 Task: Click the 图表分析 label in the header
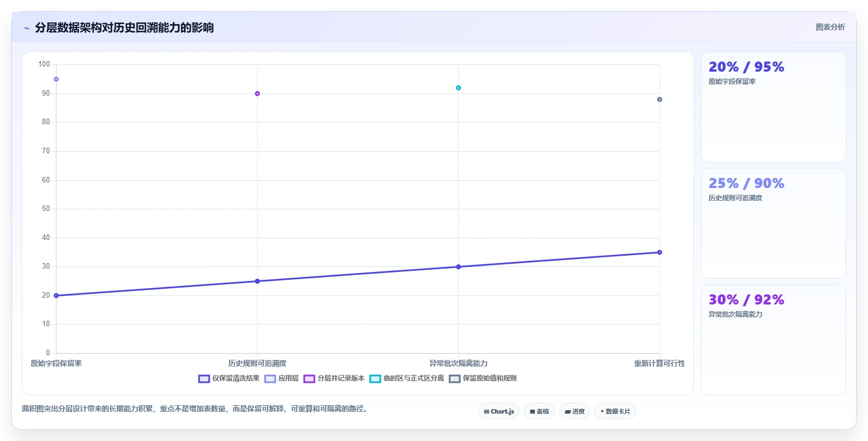pyautogui.click(x=830, y=27)
